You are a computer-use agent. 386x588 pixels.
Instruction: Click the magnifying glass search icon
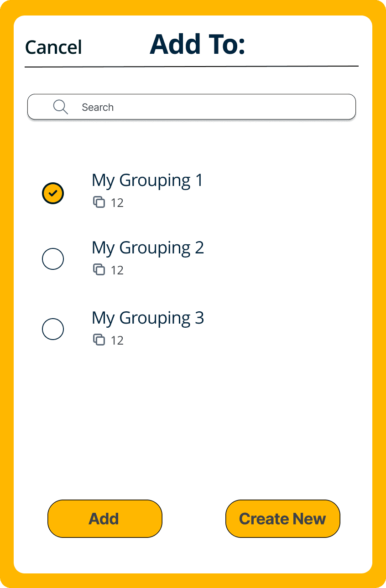click(61, 107)
